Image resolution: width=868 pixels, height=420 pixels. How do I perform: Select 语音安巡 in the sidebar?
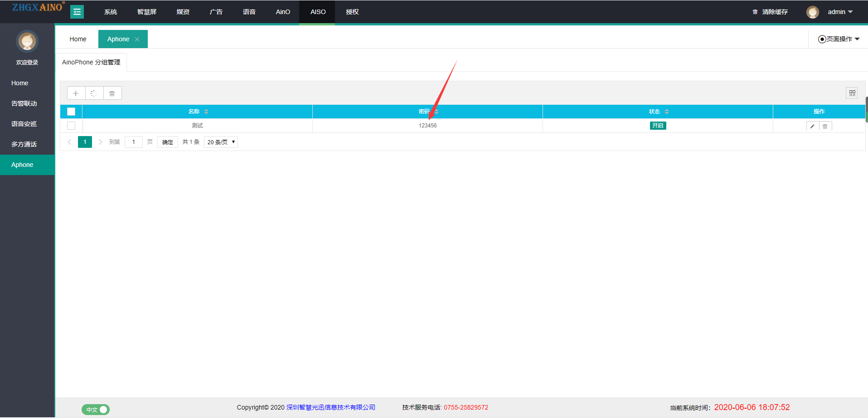(x=24, y=124)
